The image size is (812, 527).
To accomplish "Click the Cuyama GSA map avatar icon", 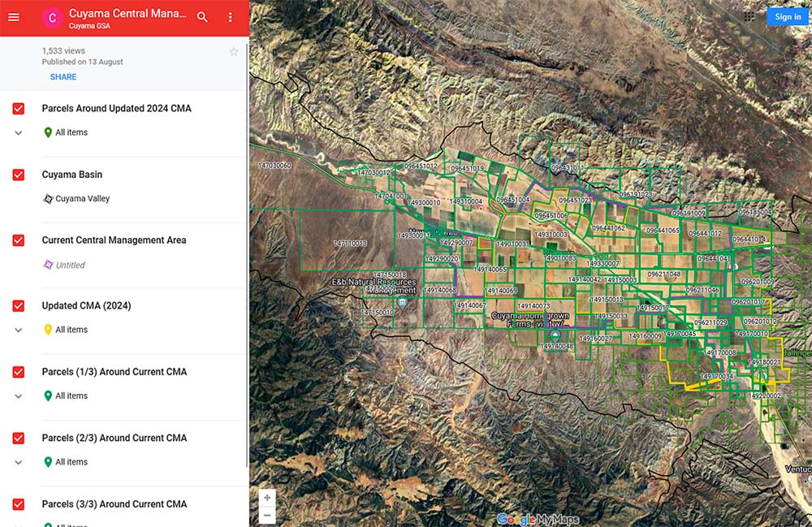I will coord(52,17).
